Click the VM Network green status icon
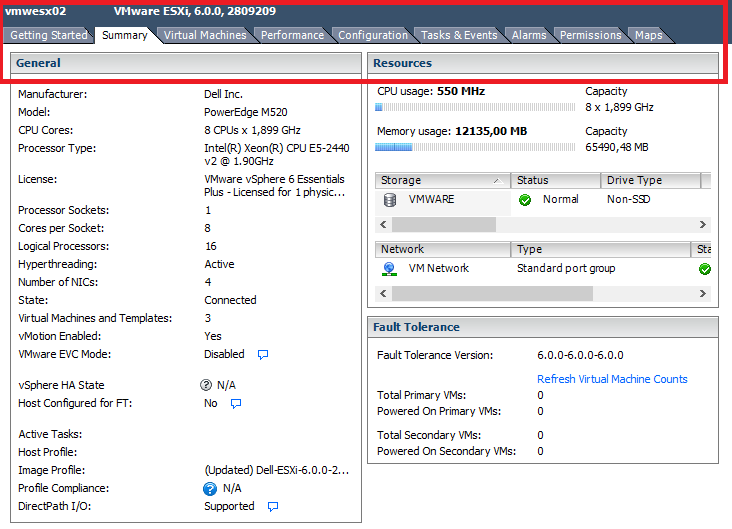 704,269
